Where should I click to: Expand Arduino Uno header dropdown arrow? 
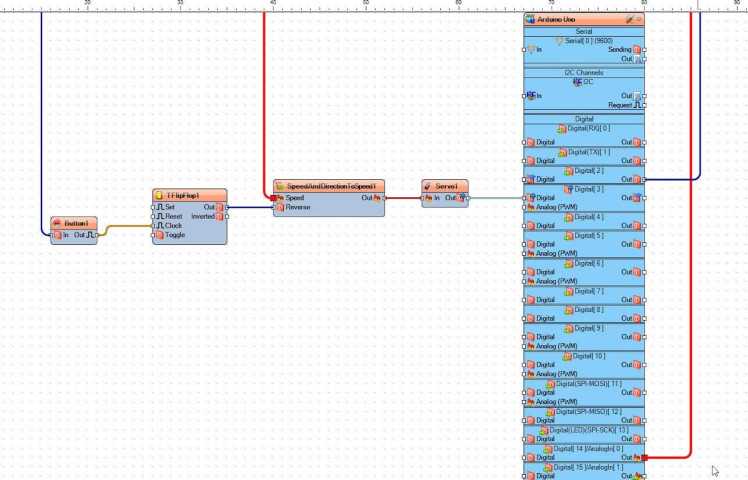(639, 19)
